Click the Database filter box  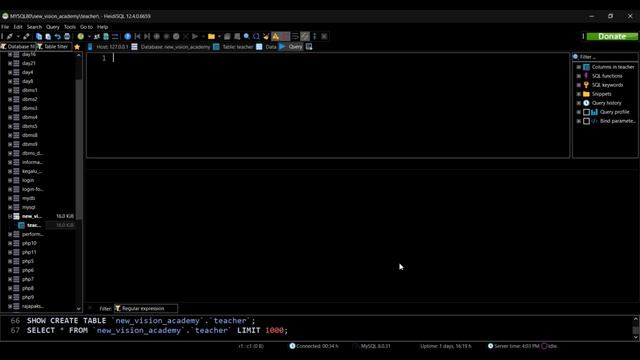click(18, 47)
